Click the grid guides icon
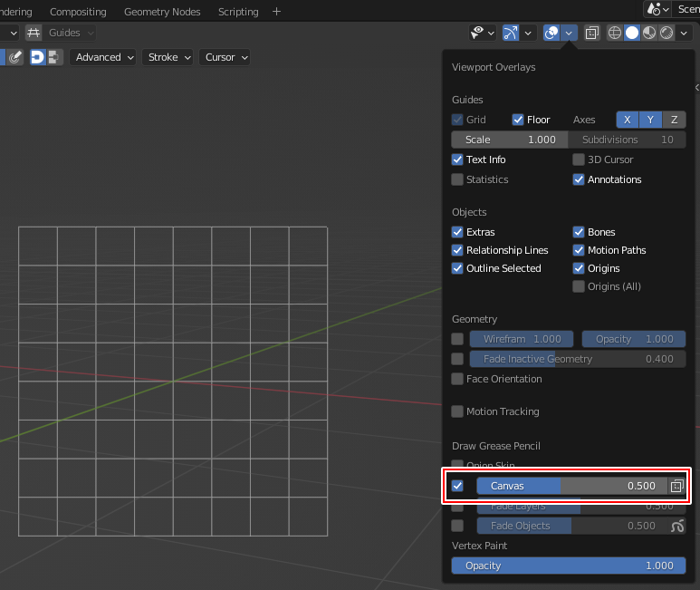The width and height of the screenshot is (700, 590). (34, 33)
